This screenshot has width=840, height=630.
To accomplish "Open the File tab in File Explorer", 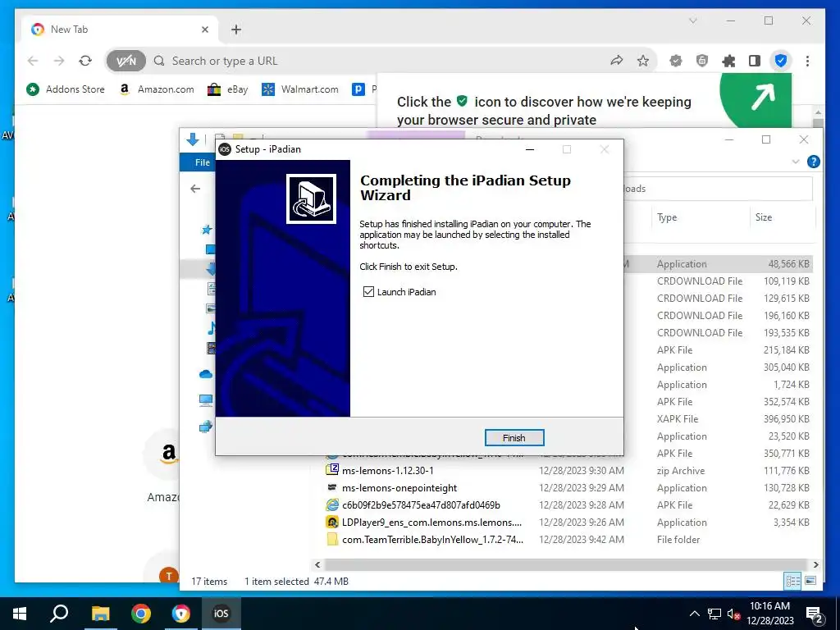I will click(203, 162).
